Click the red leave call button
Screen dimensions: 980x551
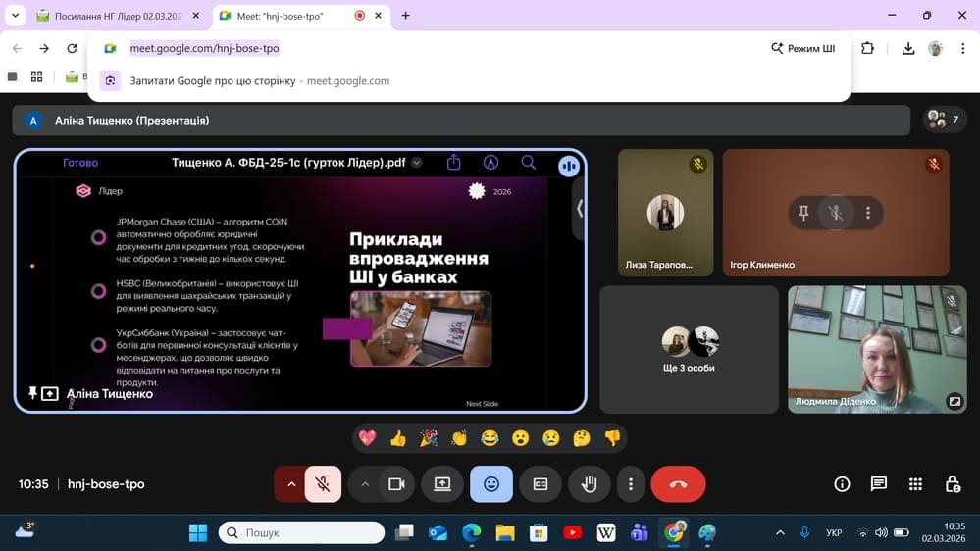(678, 484)
